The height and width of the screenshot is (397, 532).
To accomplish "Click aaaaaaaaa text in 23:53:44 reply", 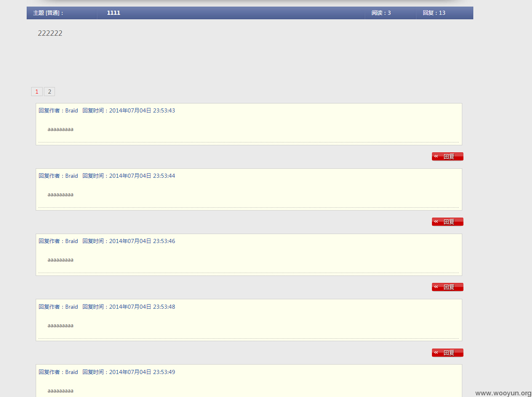I will tap(60, 195).
